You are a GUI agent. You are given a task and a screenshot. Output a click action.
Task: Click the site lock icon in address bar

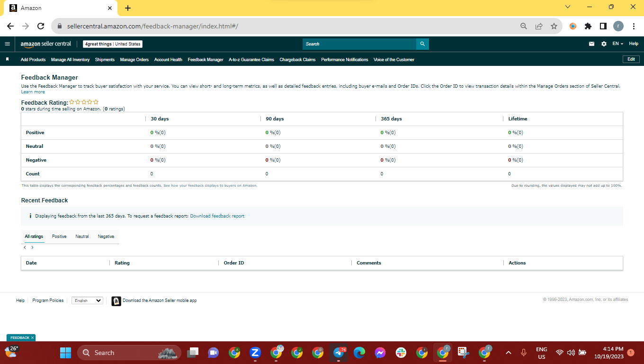click(60, 27)
